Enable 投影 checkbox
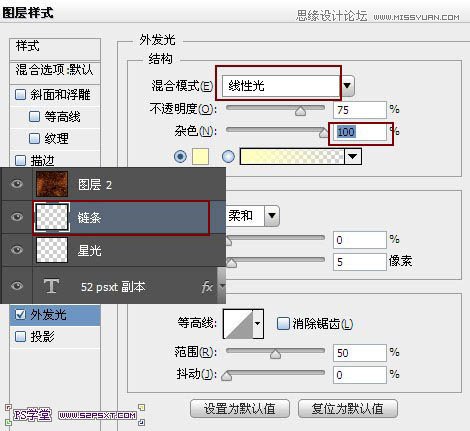The width and height of the screenshot is (470, 431). [x=21, y=336]
